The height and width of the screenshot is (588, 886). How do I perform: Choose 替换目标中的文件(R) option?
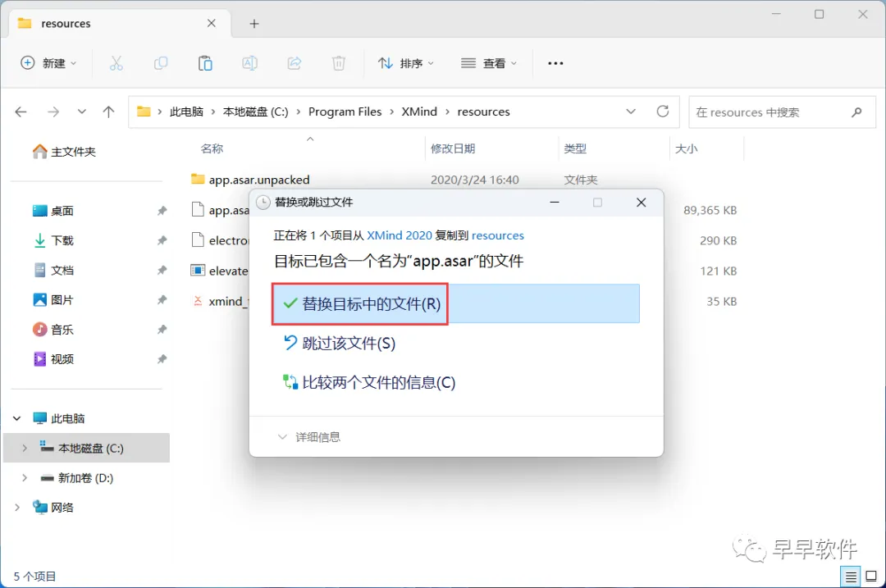[x=455, y=304]
